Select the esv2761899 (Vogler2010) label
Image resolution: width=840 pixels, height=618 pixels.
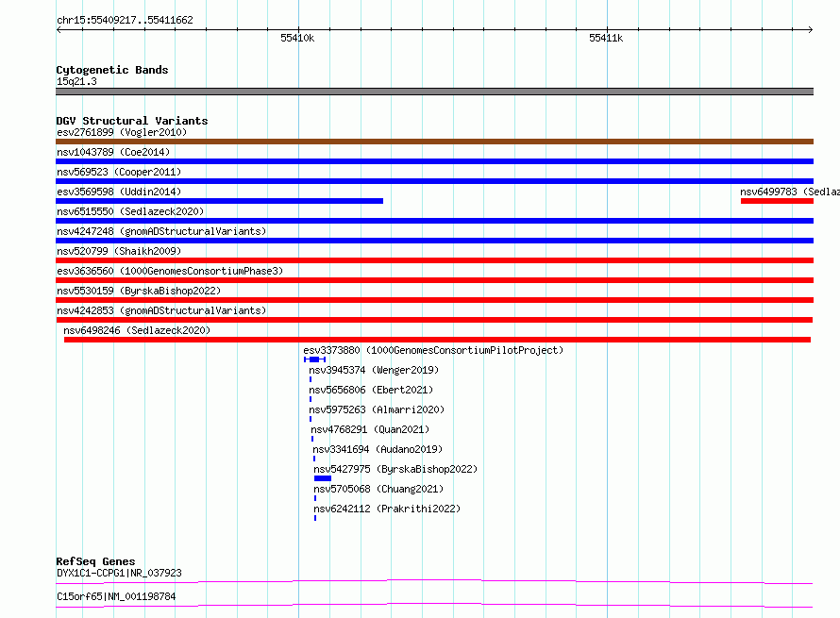[122, 132]
